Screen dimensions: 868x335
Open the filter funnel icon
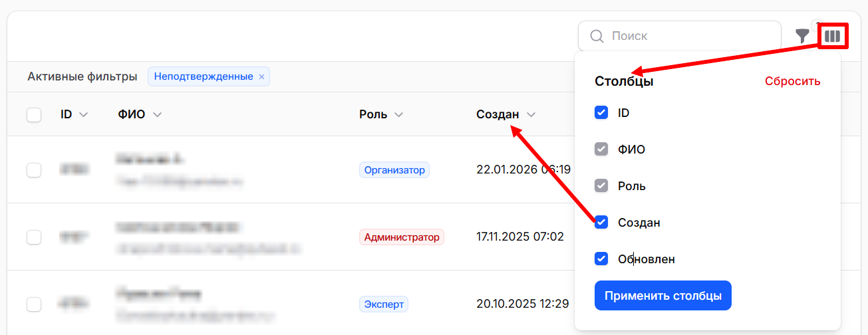tap(803, 36)
